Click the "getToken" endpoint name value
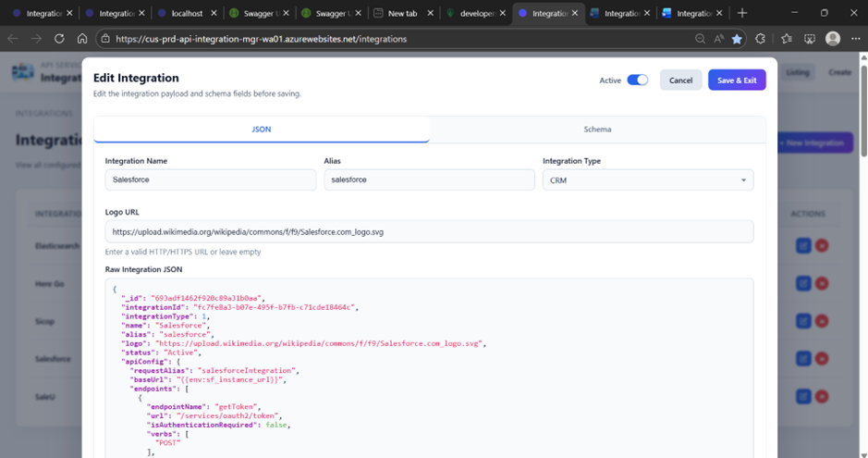Image resolution: width=868 pixels, height=458 pixels. [x=237, y=406]
